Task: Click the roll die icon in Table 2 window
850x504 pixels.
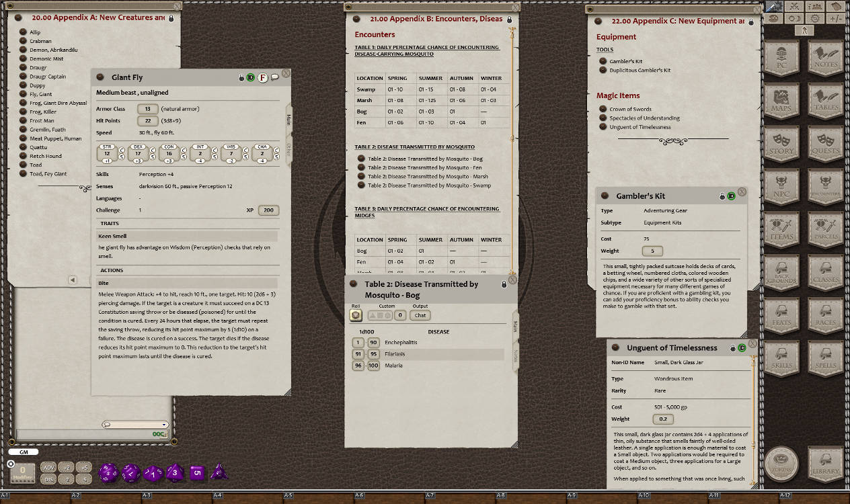Action: point(356,315)
